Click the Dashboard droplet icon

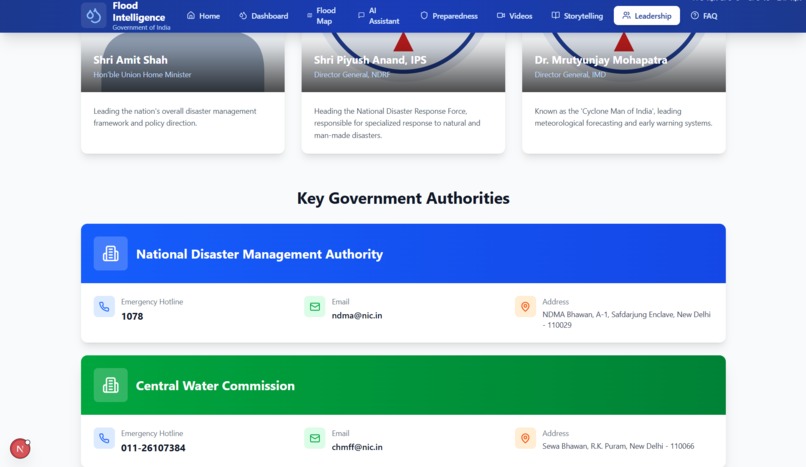click(243, 15)
